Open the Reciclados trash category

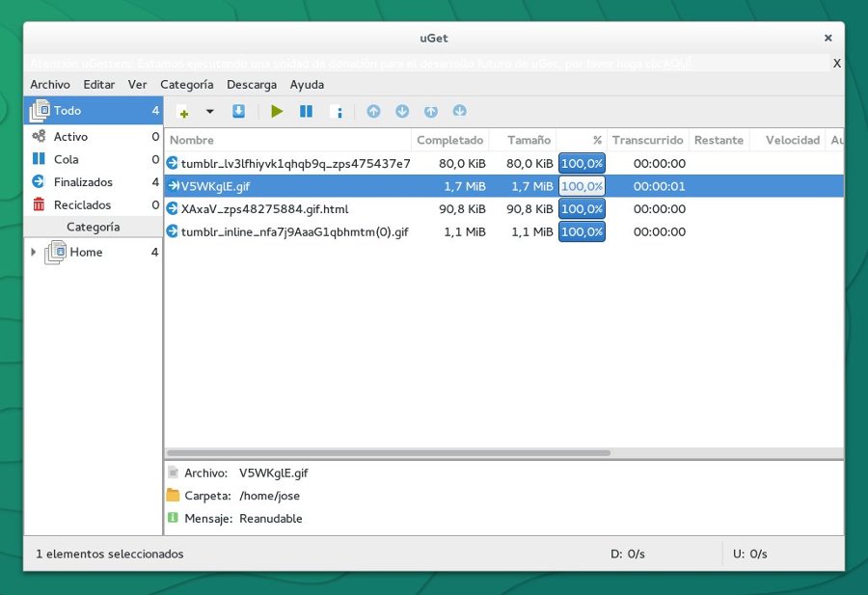pyautogui.click(x=82, y=204)
